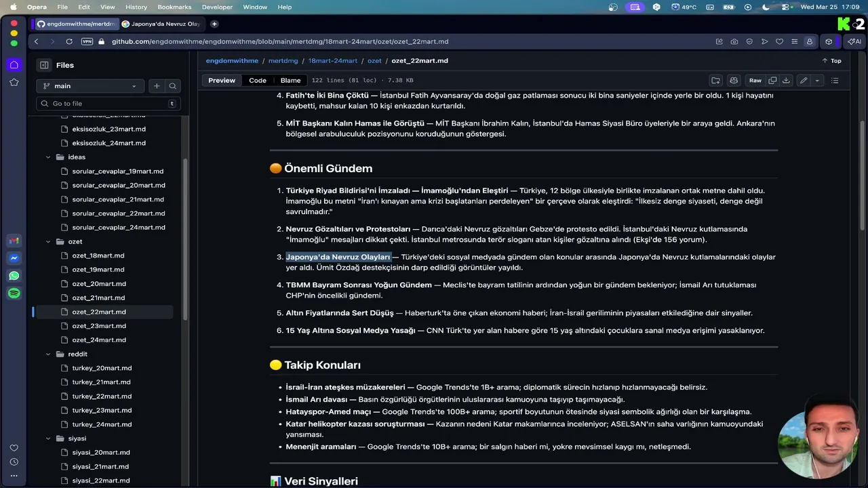The width and height of the screenshot is (868, 488).
Task: Toggle the VPN badge in address bar
Action: pos(87,41)
